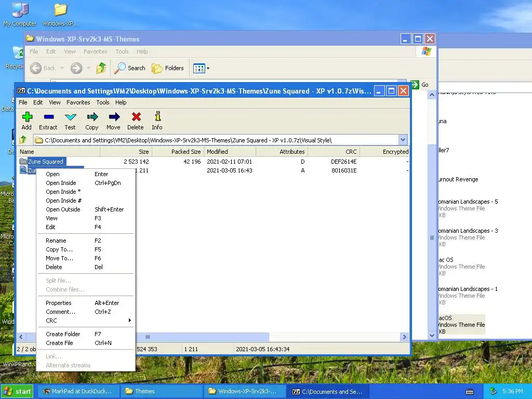Choose Rename in context menu
Screen dimensions: 532x399
click(x=86, y=241)
